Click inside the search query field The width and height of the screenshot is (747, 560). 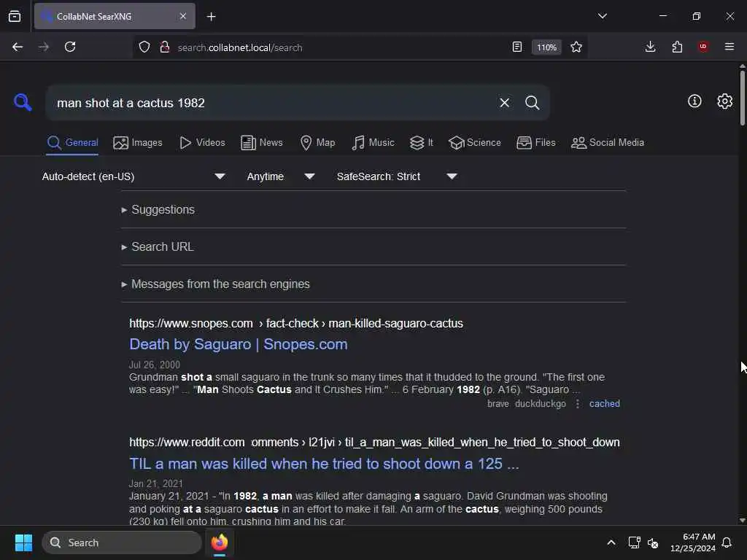coord(271,103)
